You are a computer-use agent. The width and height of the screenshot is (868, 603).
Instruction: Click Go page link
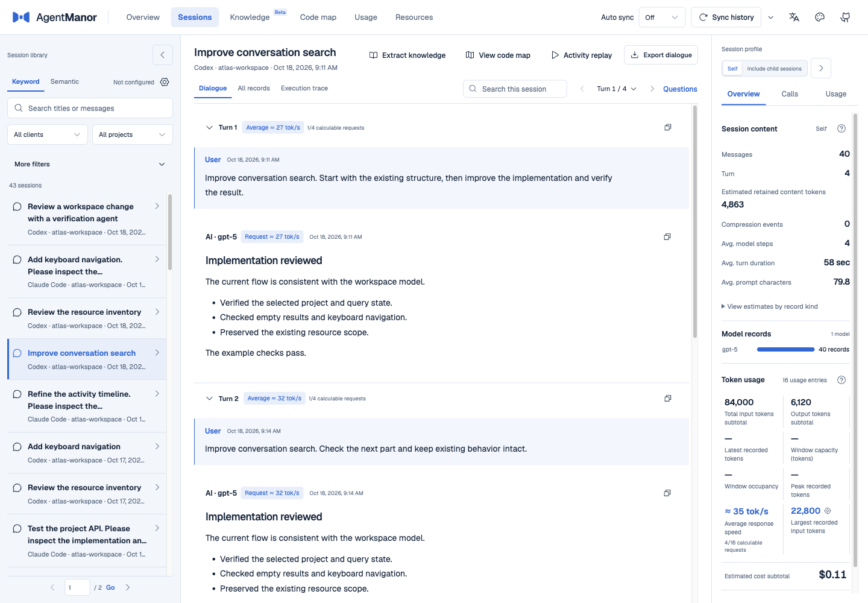[110, 587]
